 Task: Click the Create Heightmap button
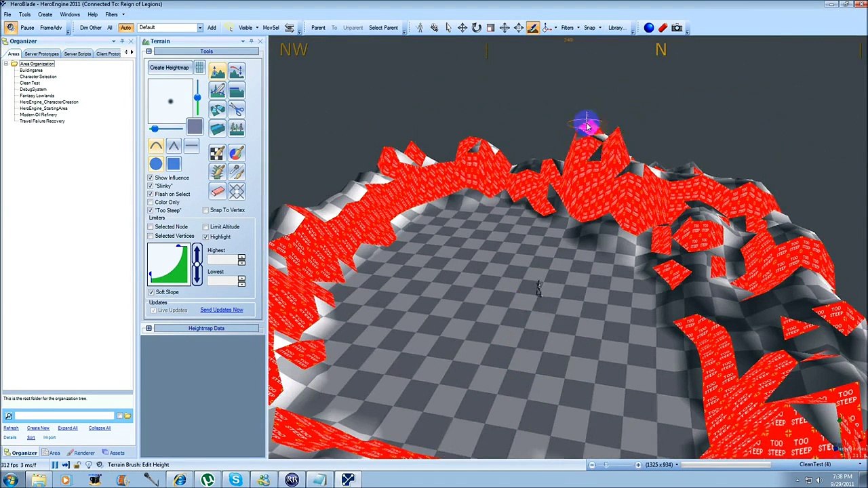point(170,68)
